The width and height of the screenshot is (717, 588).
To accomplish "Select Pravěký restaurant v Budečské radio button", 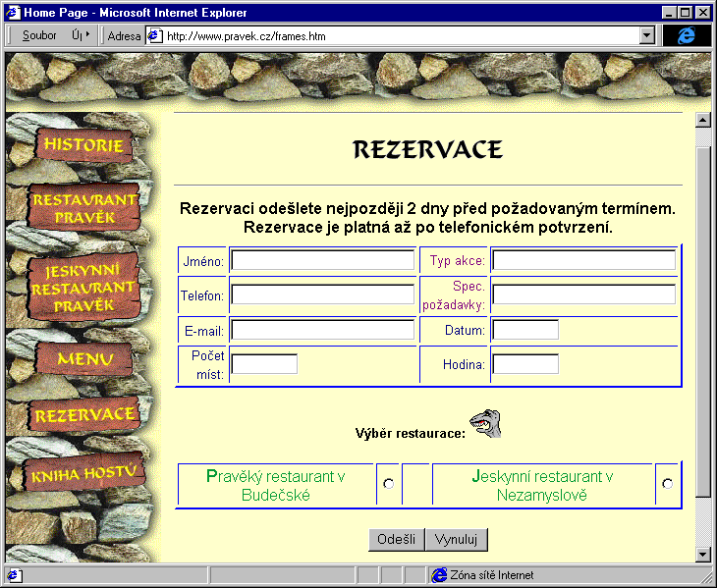I will pyautogui.click(x=389, y=483).
